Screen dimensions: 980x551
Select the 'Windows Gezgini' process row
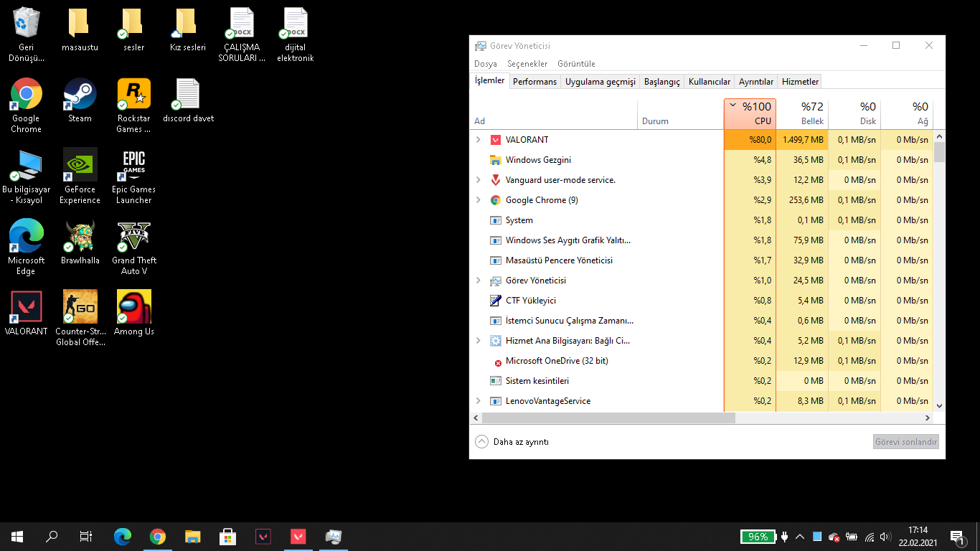[702, 160]
